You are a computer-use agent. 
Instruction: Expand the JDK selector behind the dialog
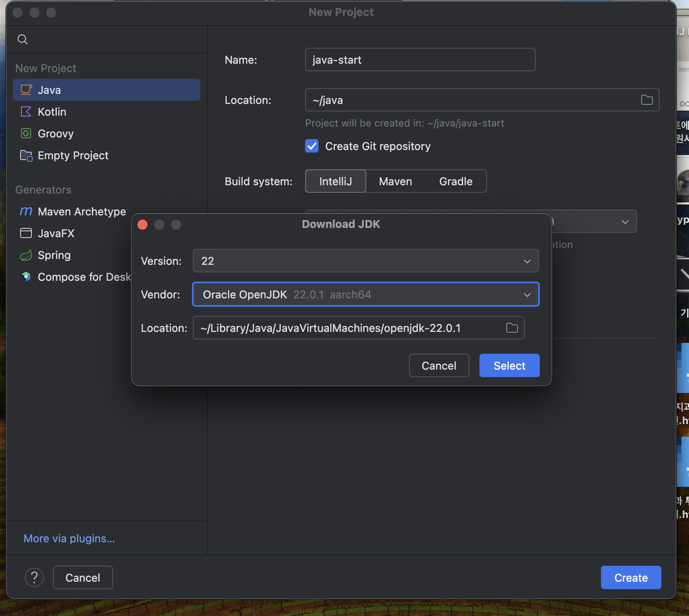coord(625,222)
